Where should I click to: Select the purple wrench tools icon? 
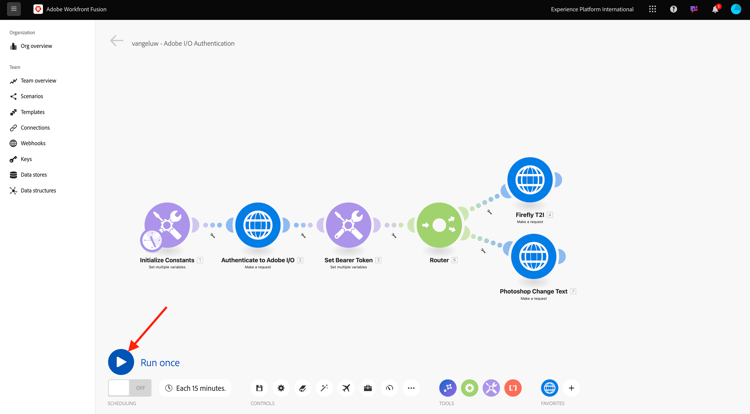pos(491,388)
